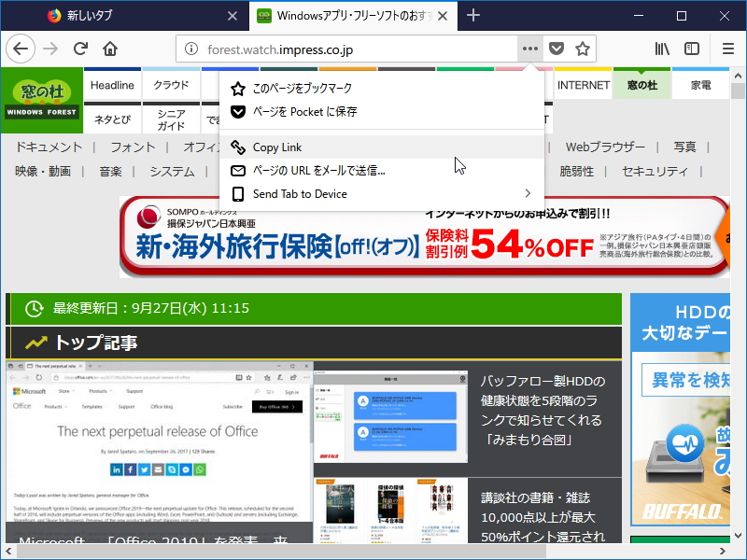Toggle the browser sidebar view
Image resolution: width=747 pixels, height=560 pixels.
692,49
